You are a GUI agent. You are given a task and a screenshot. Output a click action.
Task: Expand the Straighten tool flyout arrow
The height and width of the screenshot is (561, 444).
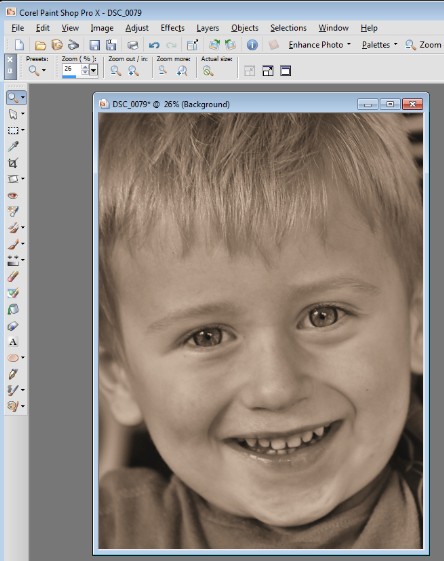(x=23, y=179)
